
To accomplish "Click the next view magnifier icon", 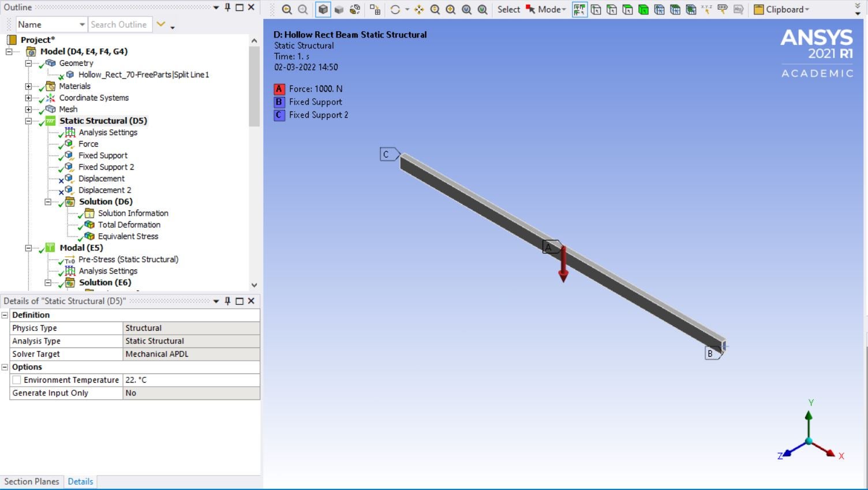I will tap(303, 9).
